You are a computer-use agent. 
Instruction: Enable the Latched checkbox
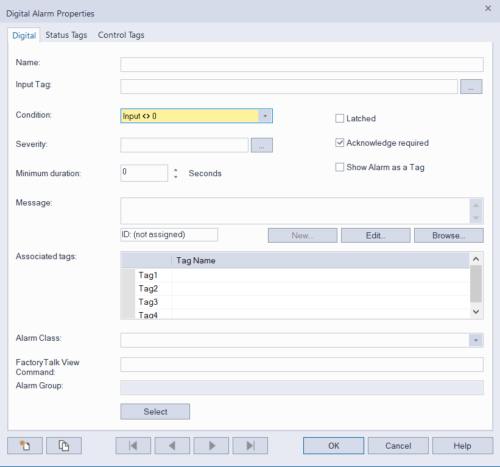[x=339, y=118]
